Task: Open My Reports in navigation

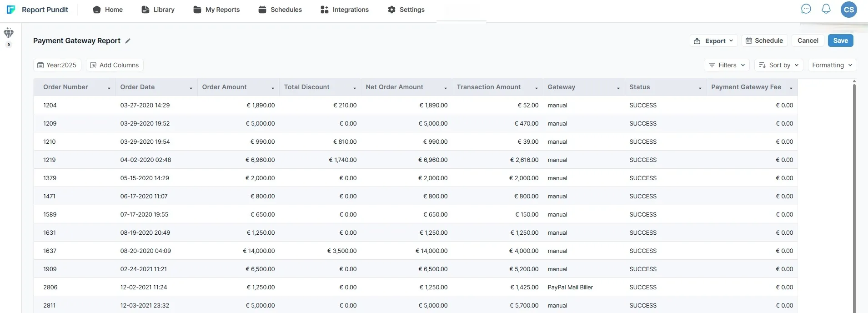Action: point(216,10)
